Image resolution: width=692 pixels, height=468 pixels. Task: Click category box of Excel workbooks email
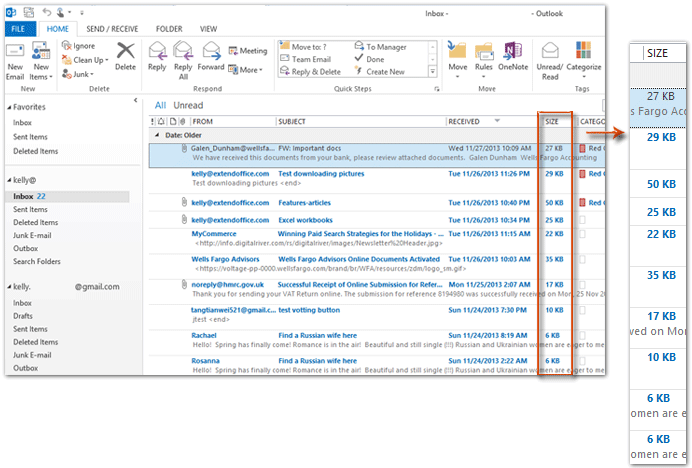tap(583, 220)
